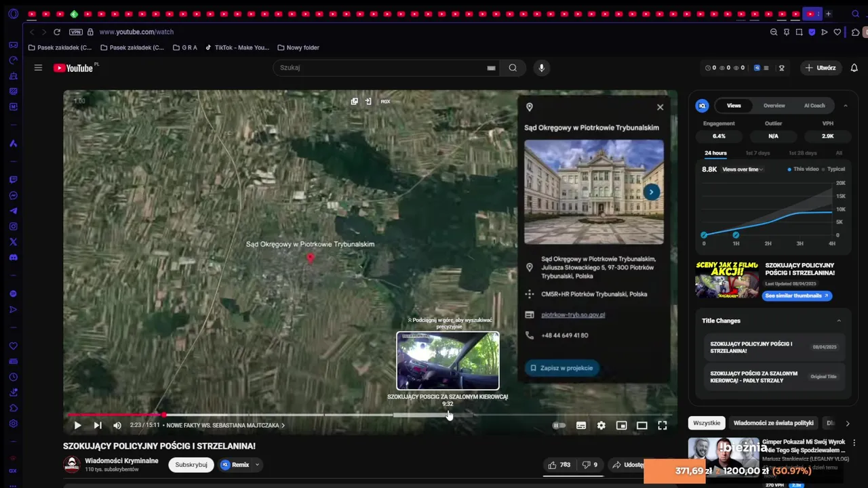Select Wiadomości ze świata polityki chip

point(774,423)
